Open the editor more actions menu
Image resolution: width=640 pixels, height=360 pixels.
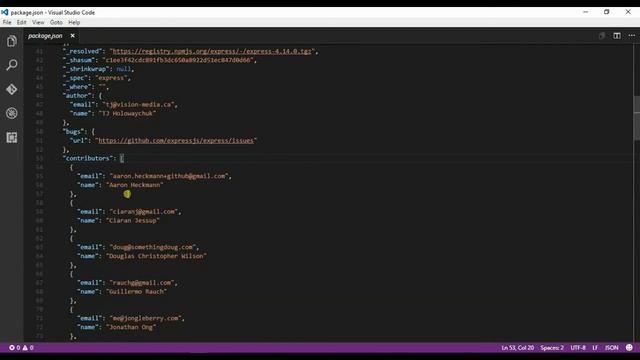coord(631,36)
